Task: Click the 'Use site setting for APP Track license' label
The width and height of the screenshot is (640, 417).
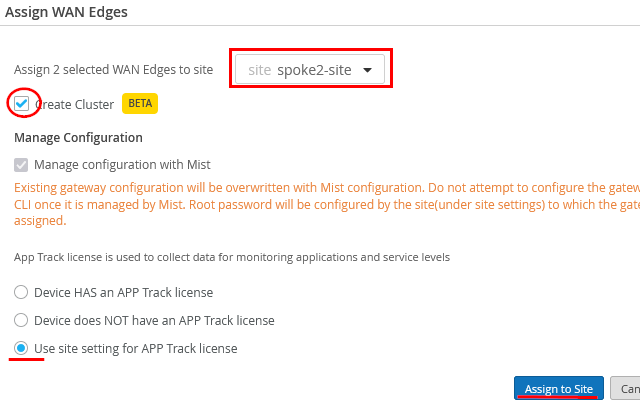Action: (136, 348)
